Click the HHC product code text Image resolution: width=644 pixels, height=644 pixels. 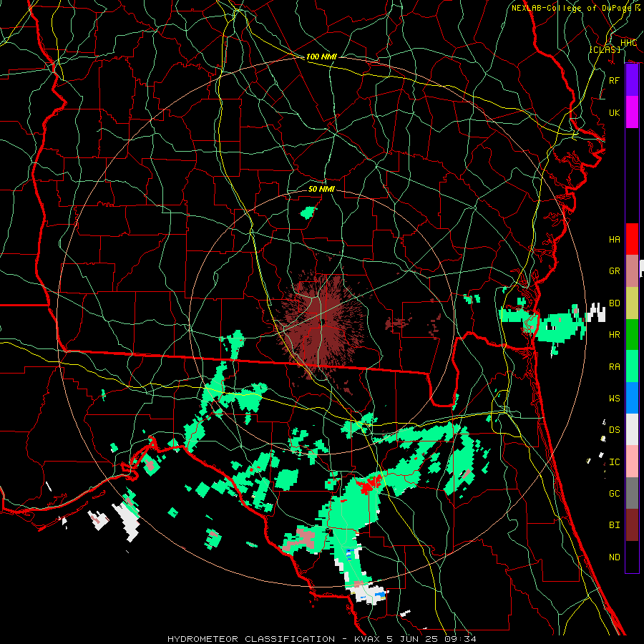pyautogui.click(x=628, y=43)
